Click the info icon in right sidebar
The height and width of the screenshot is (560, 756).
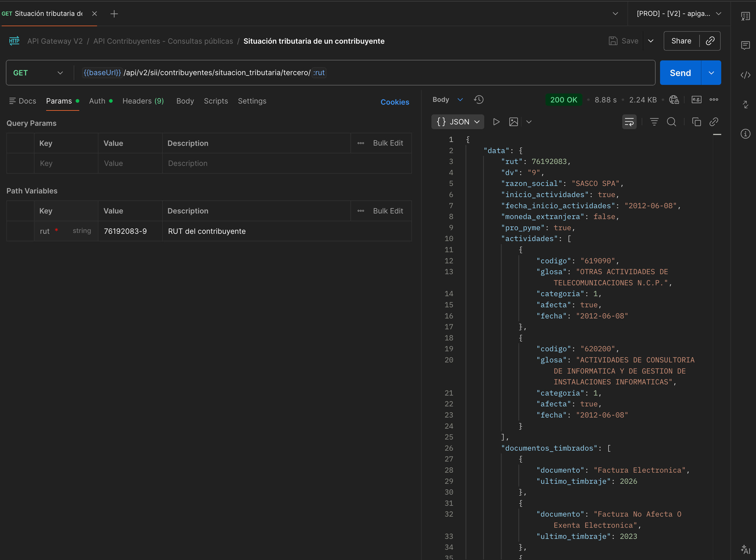745,134
